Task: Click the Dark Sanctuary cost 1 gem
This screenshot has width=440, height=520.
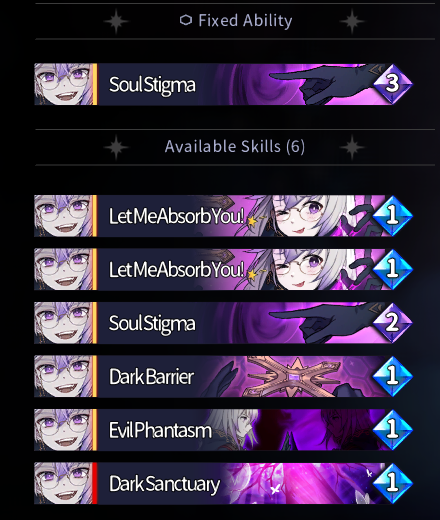Action: [x=393, y=483]
